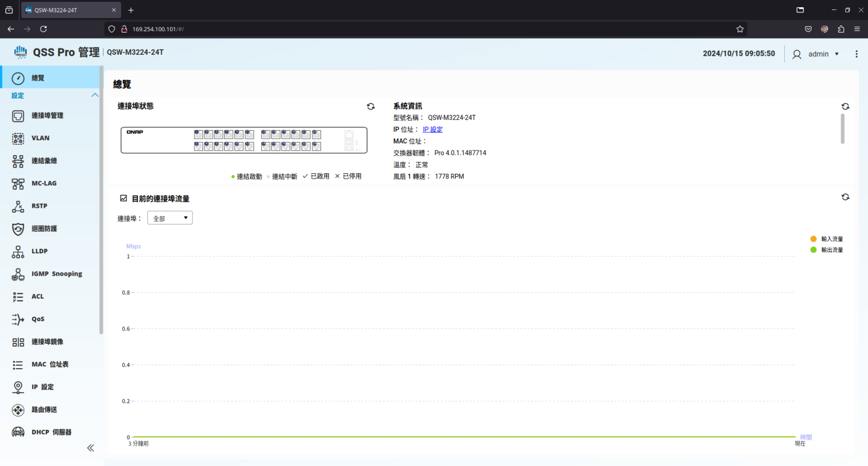This screenshot has width=868, height=466.
Task: Follow the IP 設定 link
Action: point(432,129)
